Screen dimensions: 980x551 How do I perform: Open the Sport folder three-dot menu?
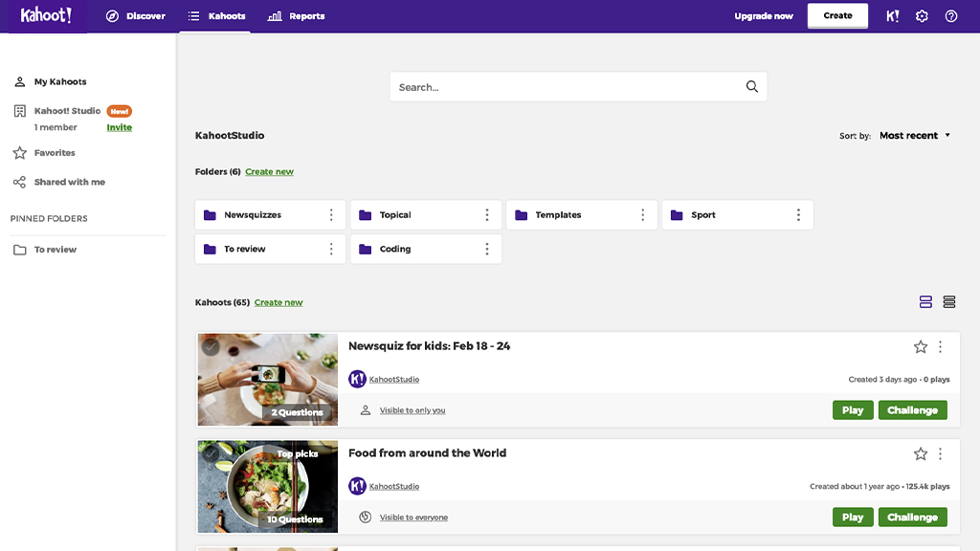[799, 214]
